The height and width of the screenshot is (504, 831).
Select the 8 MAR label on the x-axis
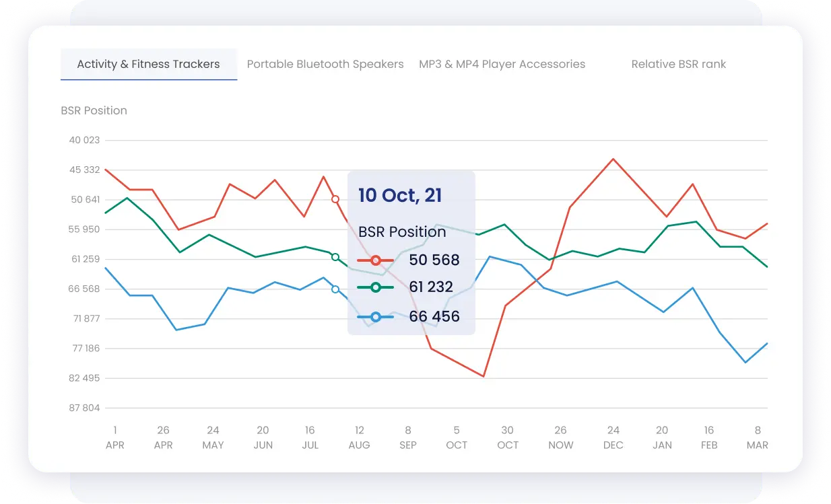(757, 437)
